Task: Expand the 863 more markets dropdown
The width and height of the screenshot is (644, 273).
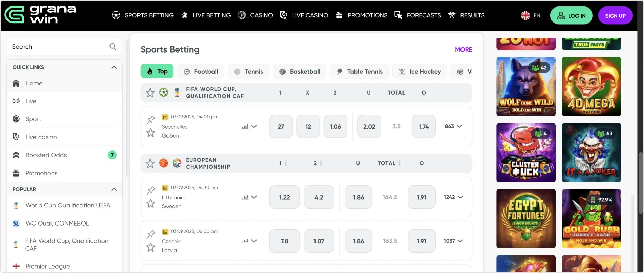Action: (453, 126)
